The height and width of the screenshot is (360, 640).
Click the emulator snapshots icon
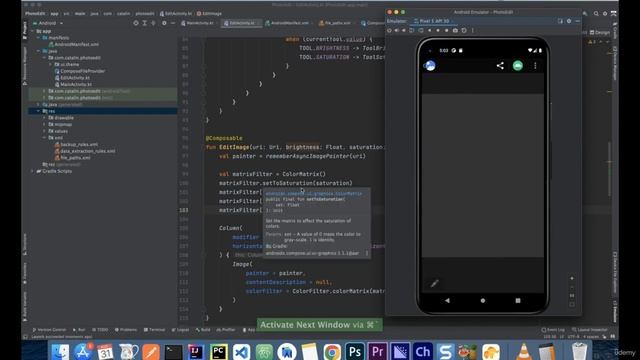coord(464,30)
